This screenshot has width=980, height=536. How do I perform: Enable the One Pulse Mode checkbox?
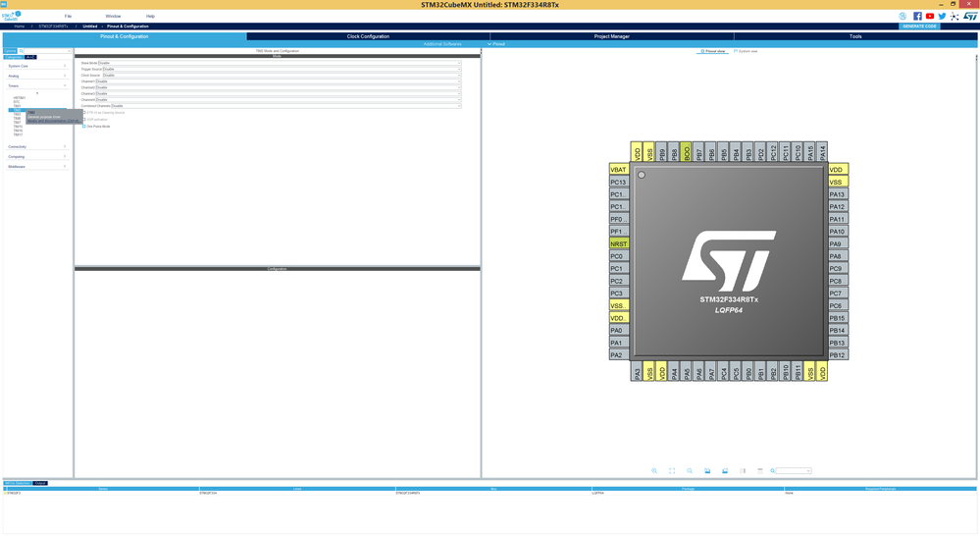[x=84, y=127]
